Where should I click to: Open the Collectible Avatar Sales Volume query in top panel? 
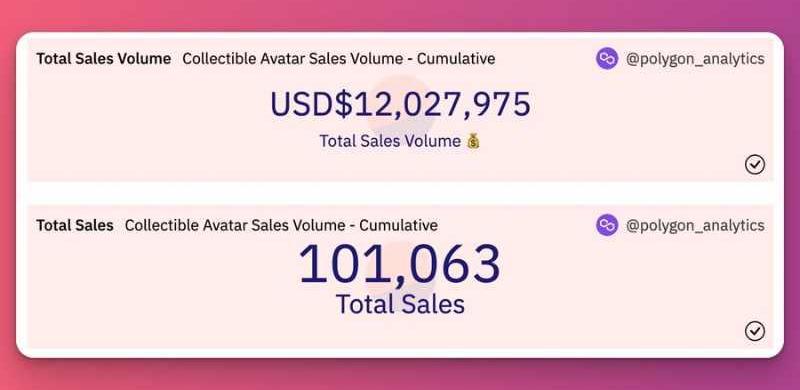[339, 59]
